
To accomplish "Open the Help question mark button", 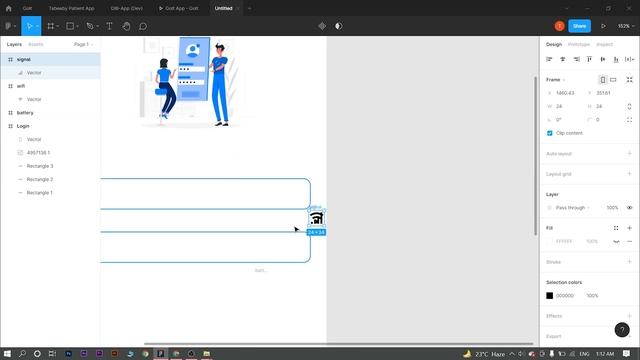I will [x=622, y=329].
